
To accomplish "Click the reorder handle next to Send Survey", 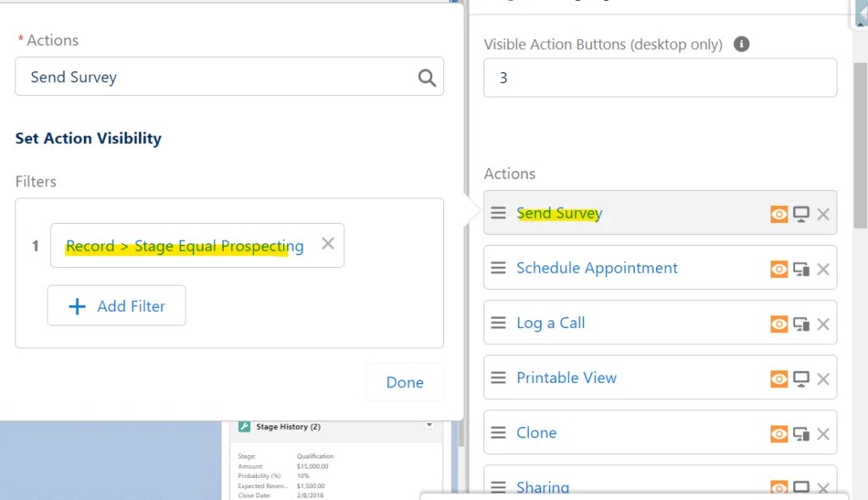I will 498,213.
